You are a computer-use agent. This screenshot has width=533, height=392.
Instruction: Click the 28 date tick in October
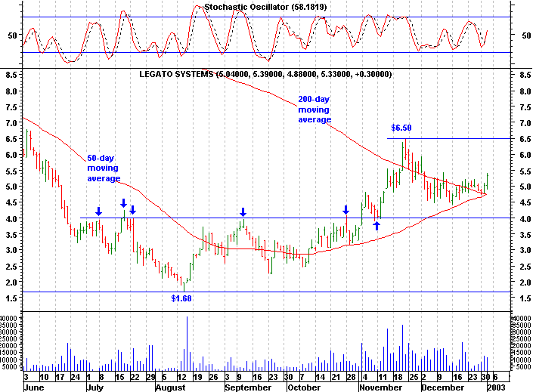tap(351, 377)
